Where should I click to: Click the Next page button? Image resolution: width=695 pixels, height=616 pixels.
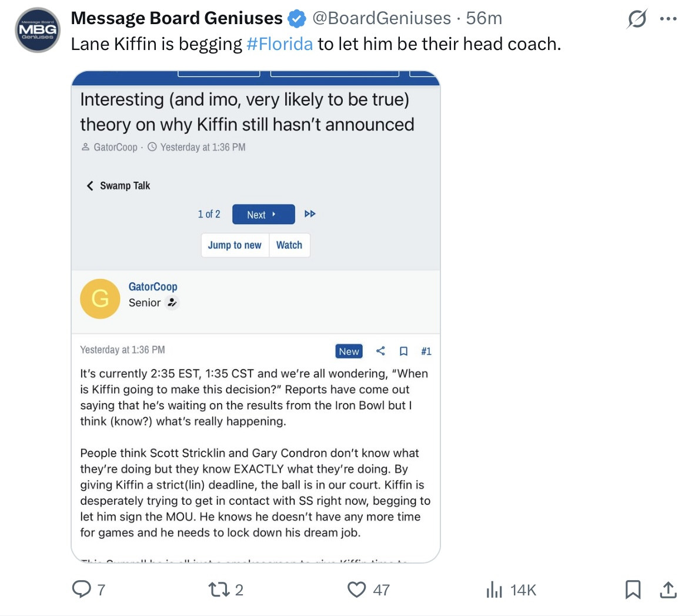click(x=263, y=214)
